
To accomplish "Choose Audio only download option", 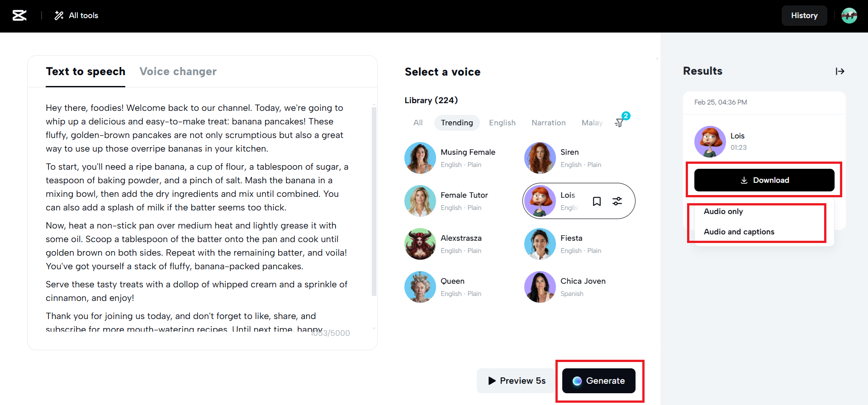I will tap(723, 211).
